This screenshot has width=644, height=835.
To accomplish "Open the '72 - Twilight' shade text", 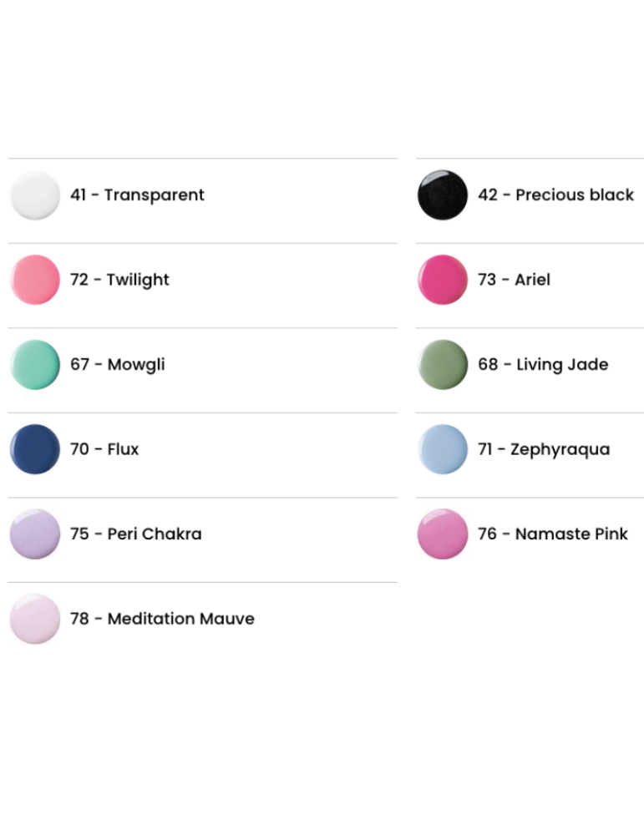I will click(119, 280).
